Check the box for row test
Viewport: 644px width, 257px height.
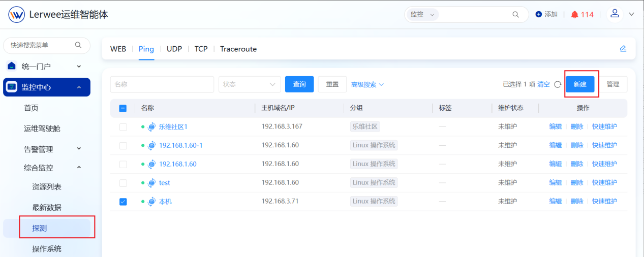coord(123,183)
